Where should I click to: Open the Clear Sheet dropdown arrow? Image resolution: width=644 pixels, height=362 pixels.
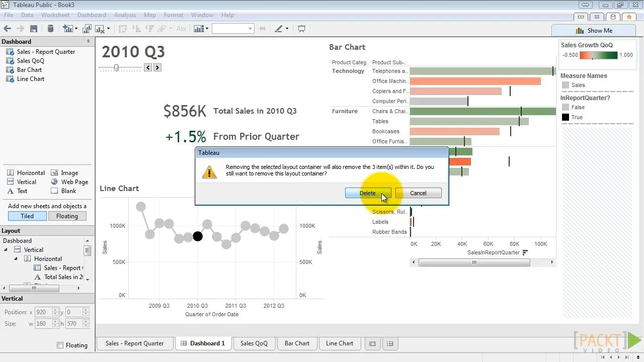[x=109, y=29]
